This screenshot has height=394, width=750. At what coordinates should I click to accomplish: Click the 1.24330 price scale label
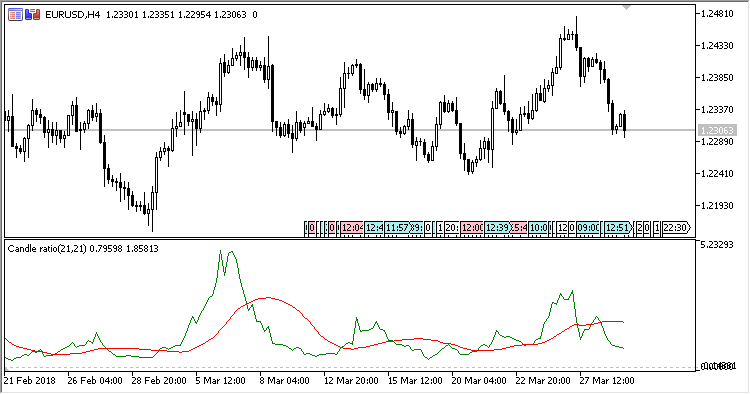pos(717,45)
